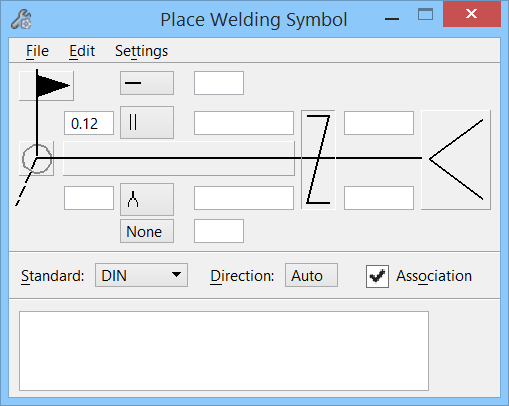The width and height of the screenshot is (509, 406).
Task: Open the Settings menu
Action: pyautogui.click(x=141, y=51)
